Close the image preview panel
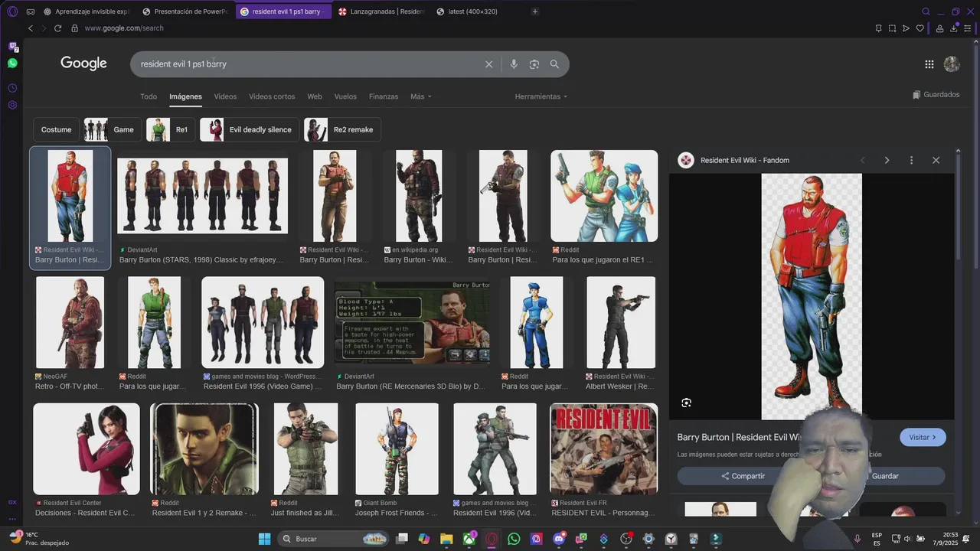The width and height of the screenshot is (980, 551). click(x=936, y=160)
